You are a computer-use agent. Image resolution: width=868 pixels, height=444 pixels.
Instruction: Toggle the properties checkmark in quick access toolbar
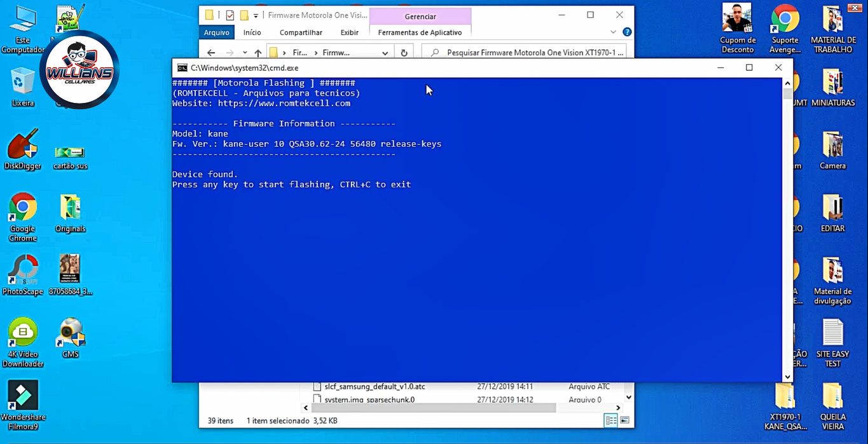230,15
